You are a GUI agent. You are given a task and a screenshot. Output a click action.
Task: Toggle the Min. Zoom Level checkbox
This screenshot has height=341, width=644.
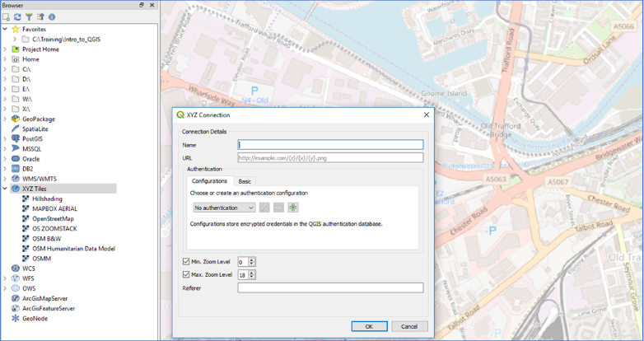(x=186, y=262)
